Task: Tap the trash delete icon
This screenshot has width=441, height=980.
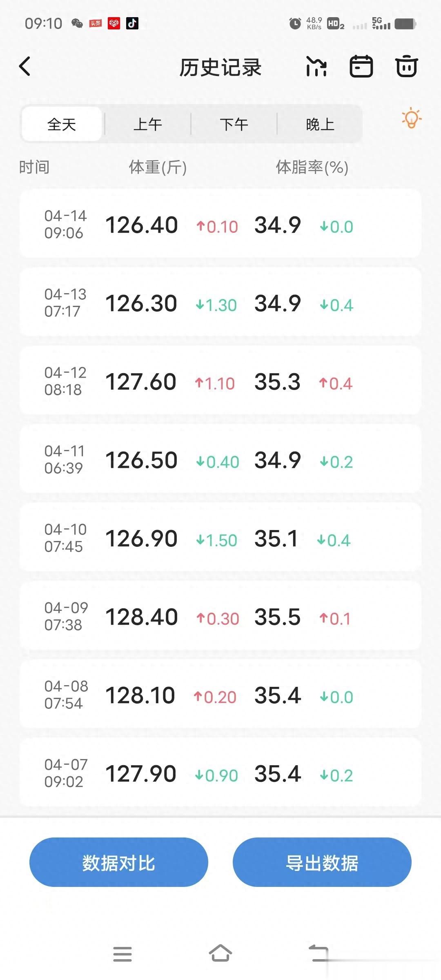Action: (407, 66)
